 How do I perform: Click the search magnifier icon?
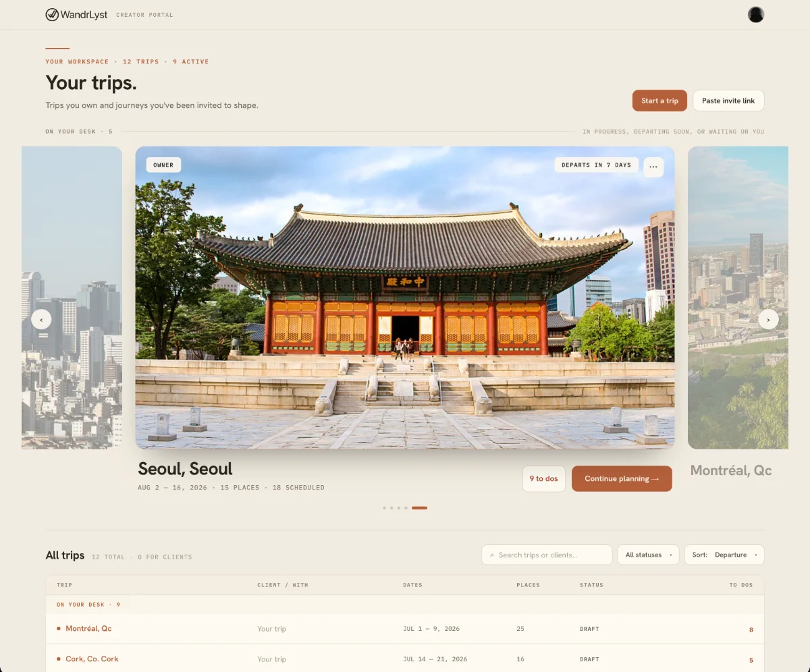(x=492, y=555)
